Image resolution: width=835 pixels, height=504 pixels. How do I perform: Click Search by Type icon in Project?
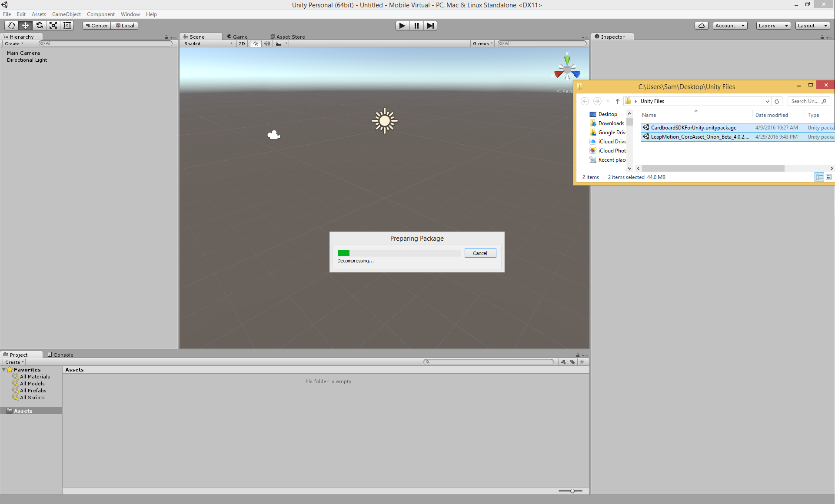563,362
